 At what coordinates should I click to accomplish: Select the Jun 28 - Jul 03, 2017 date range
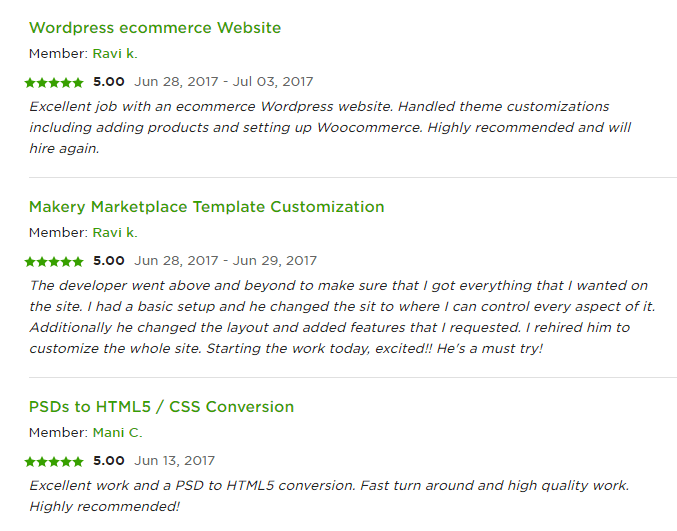pos(224,82)
